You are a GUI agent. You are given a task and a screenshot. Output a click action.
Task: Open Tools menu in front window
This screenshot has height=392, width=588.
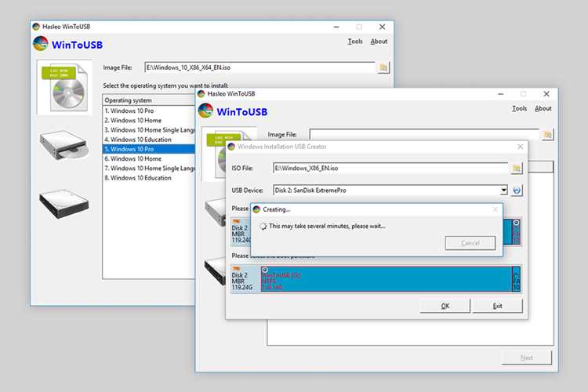(x=519, y=108)
